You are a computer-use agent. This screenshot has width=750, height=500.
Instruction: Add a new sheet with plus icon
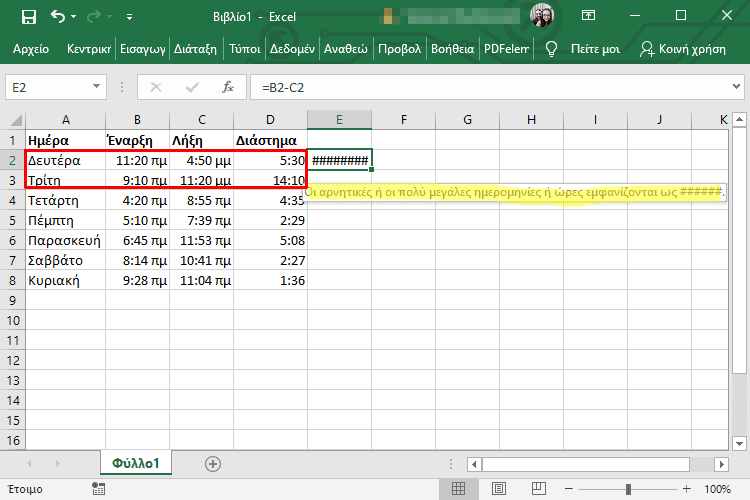click(212, 464)
